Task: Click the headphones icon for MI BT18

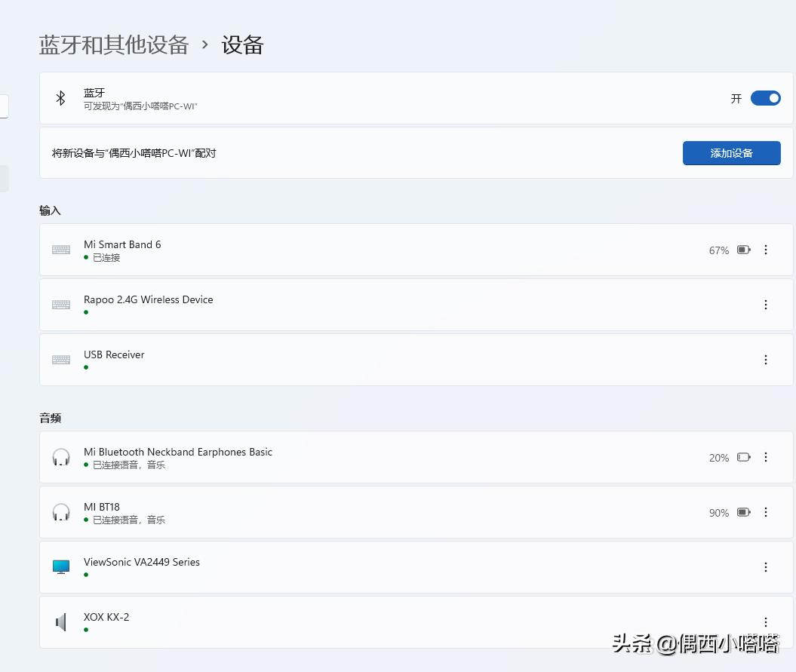Action: point(60,512)
